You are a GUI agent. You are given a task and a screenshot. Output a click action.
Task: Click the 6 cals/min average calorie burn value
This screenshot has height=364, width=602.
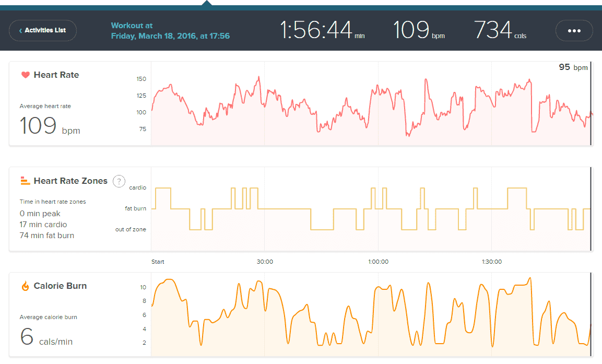click(x=46, y=337)
